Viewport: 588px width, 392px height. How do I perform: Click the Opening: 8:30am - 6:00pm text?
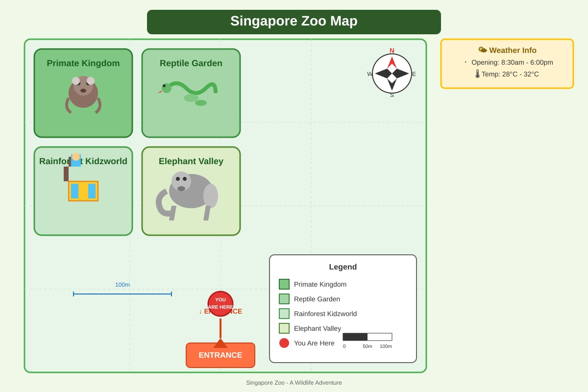tap(512, 62)
